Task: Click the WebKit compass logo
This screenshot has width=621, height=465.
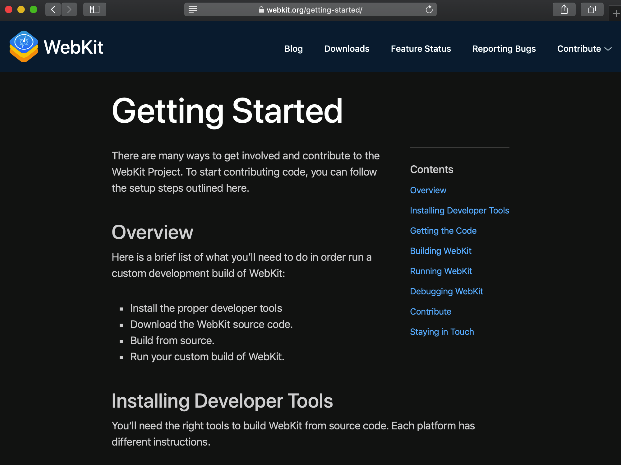Action: click(x=24, y=47)
